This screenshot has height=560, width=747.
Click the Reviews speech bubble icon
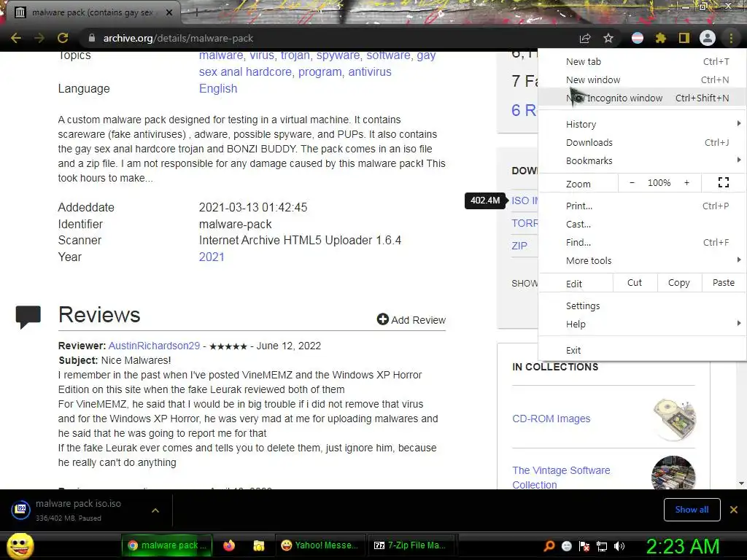pos(28,316)
